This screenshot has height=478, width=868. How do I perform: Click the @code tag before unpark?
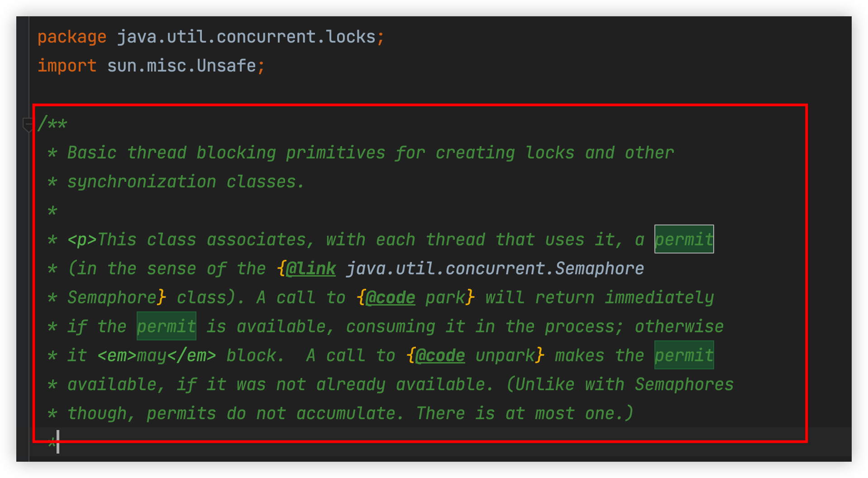pyautogui.click(x=440, y=355)
